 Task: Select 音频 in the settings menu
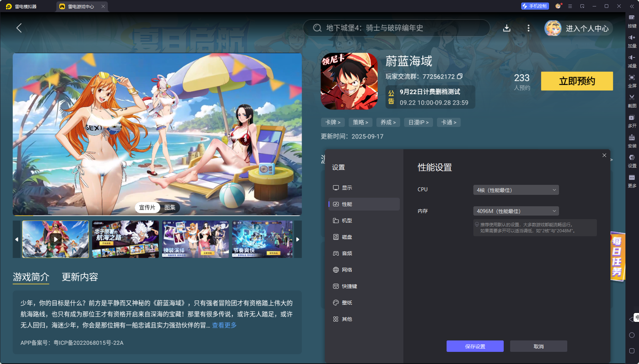[364, 253]
